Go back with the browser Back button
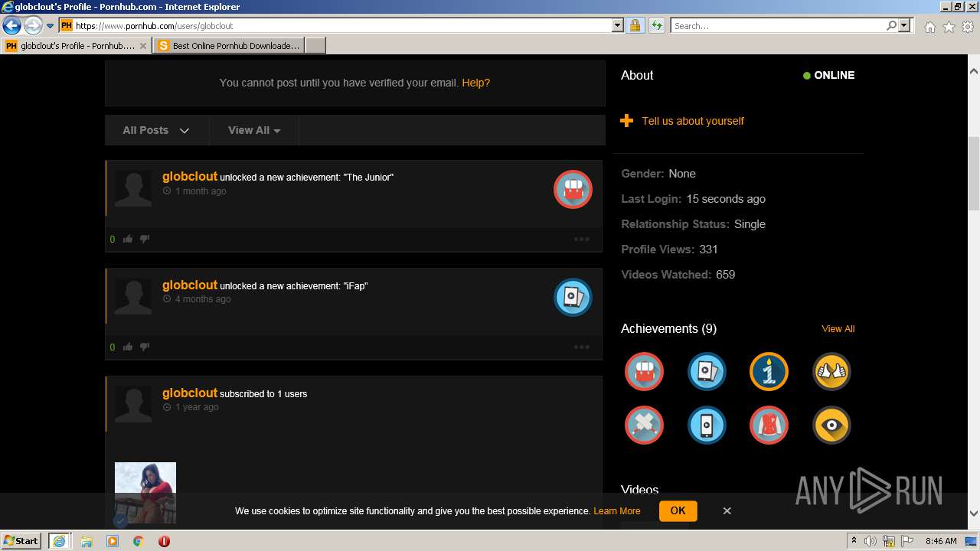The width and height of the screenshot is (980, 551). pos(11,26)
